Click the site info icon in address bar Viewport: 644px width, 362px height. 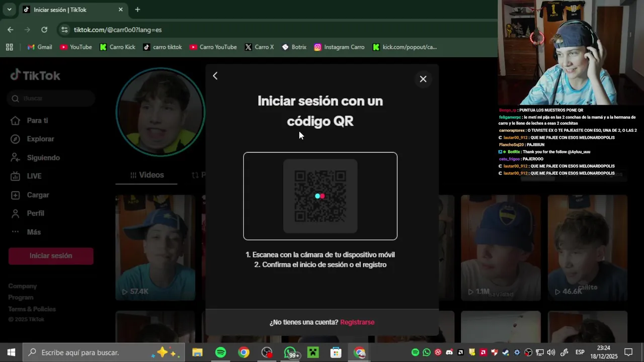[x=64, y=30]
